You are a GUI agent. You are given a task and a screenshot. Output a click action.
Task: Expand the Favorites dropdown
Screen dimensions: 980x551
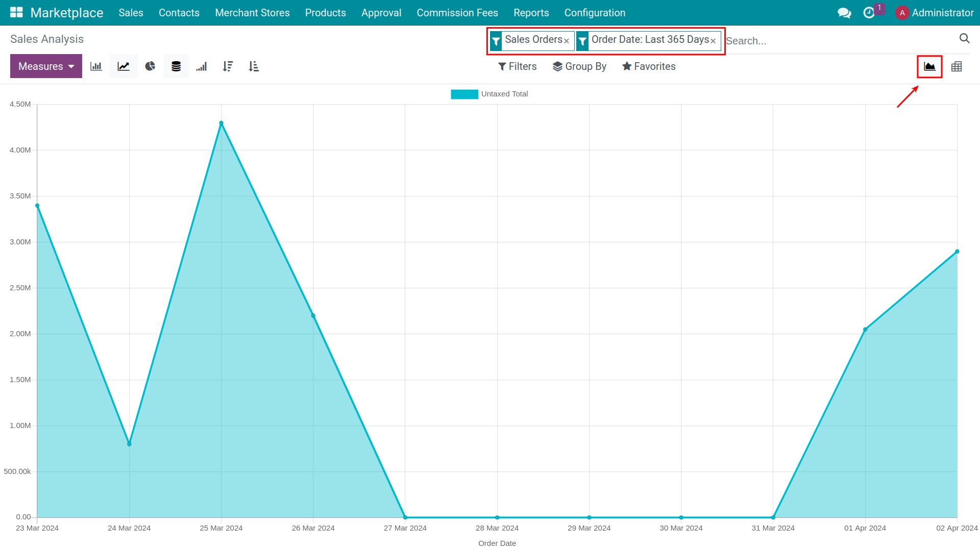click(649, 66)
